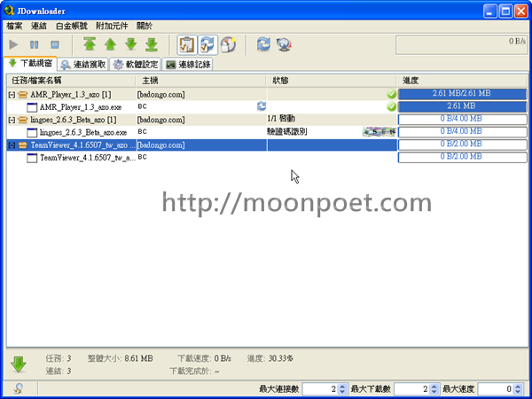This screenshot has height=399, width=532.
Task: Click 整體大小: 8.61 MB summary text
Action: click(x=120, y=358)
